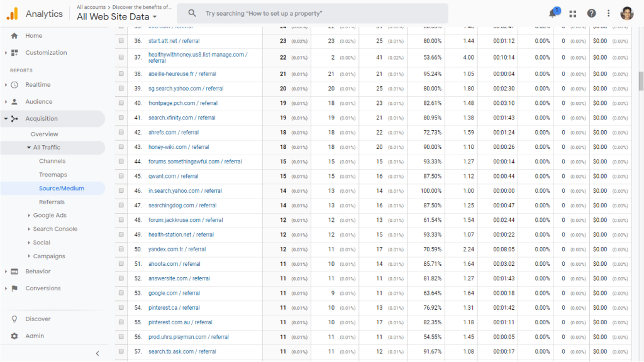Image resolution: width=644 pixels, height=362 pixels.
Task: Click the Behavior window icon
Action: (14, 271)
